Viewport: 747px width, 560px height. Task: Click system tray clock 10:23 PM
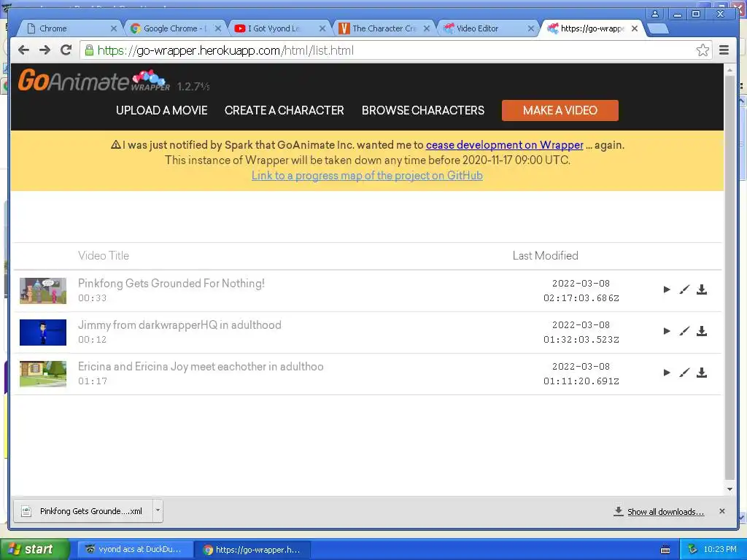click(720, 550)
